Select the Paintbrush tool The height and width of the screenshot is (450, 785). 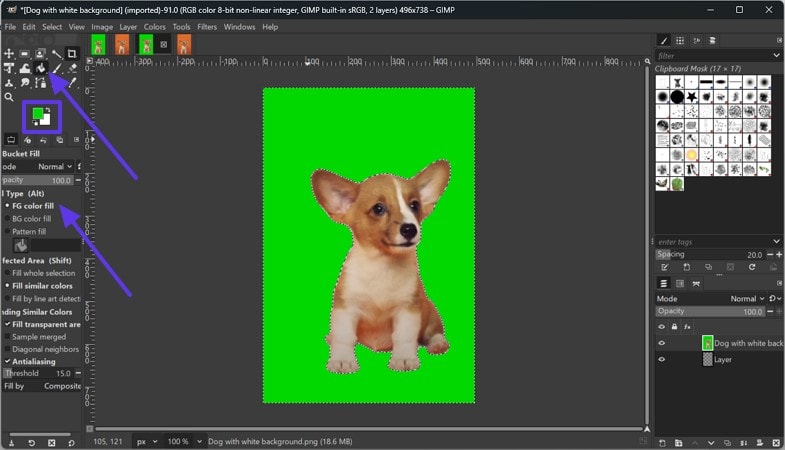pos(57,69)
